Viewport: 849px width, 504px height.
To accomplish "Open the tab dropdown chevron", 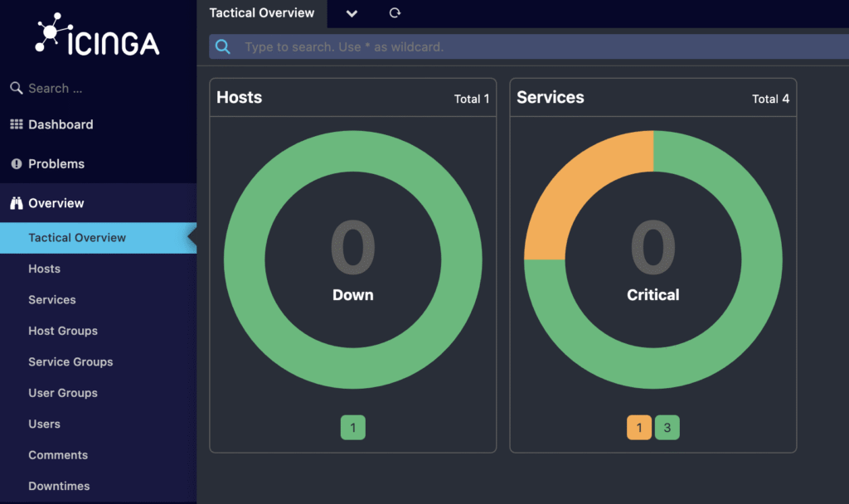I will (x=352, y=13).
